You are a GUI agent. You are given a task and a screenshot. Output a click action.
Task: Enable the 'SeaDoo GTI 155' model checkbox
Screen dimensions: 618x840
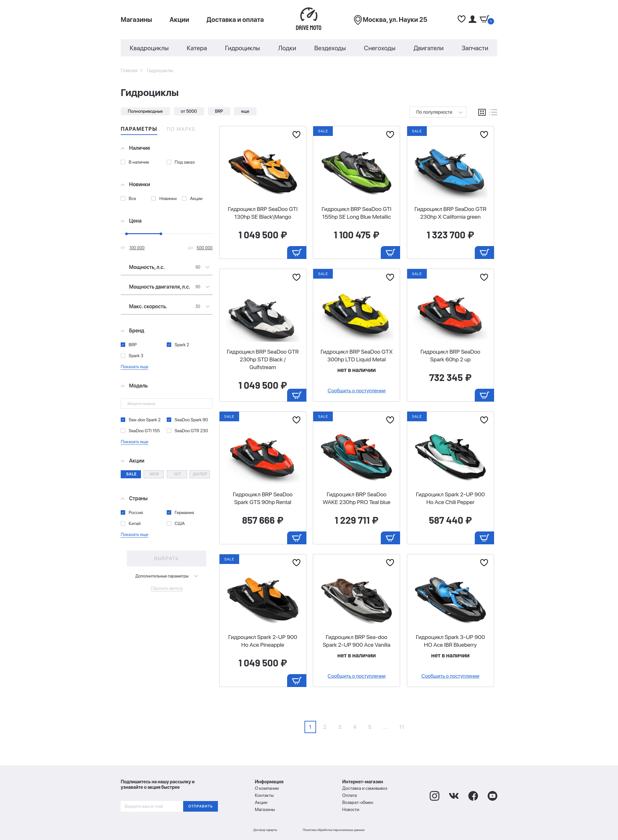click(x=123, y=431)
